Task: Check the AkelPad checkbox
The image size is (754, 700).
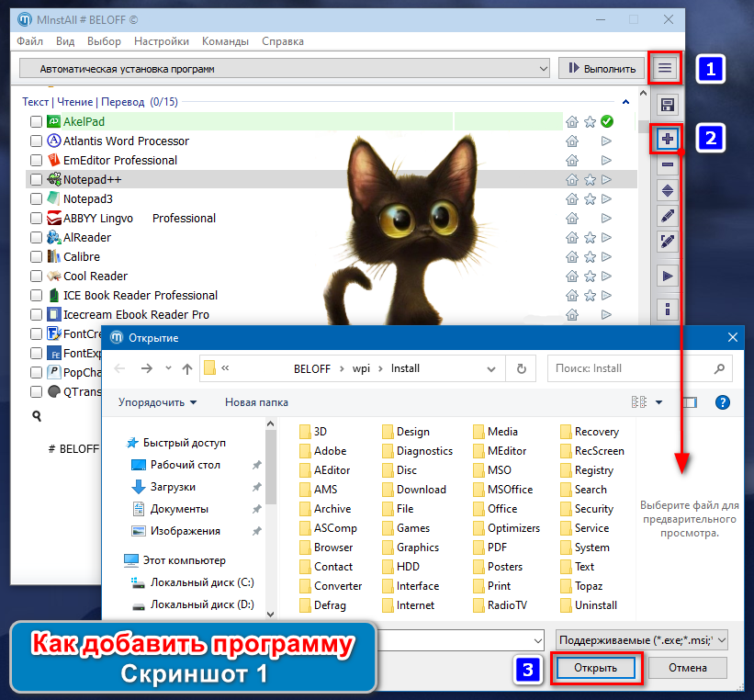Action: click(x=36, y=121)
